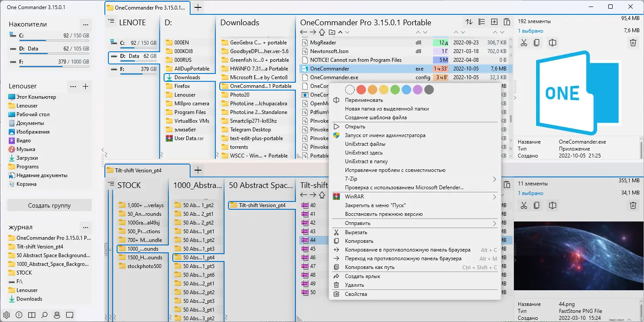Screen dimensions: 644x322
Task: Open Firefox folder in D: column
Action: click(x=189, y=86)
